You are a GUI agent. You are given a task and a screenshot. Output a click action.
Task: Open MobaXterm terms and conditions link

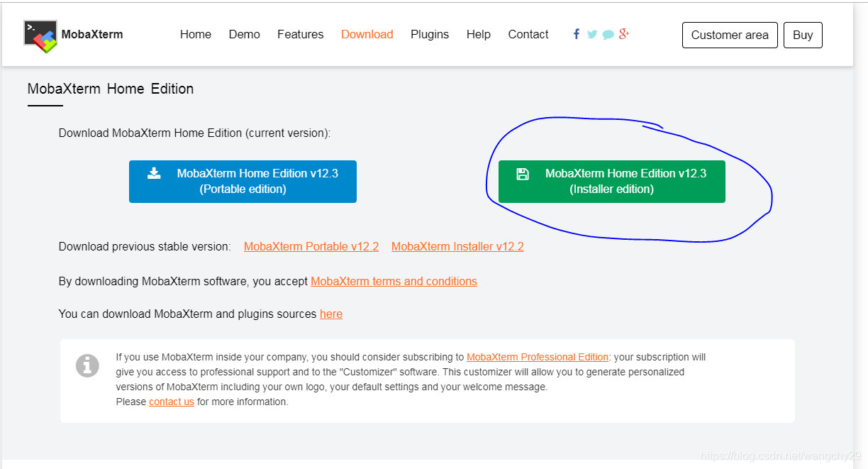tap(394, 281)
